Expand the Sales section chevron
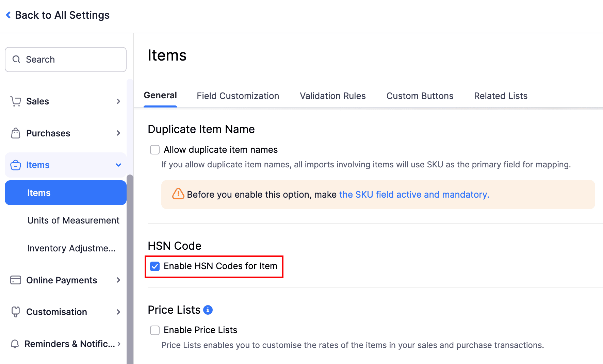Screen dimensions: 603x364 tap(118, 101)
